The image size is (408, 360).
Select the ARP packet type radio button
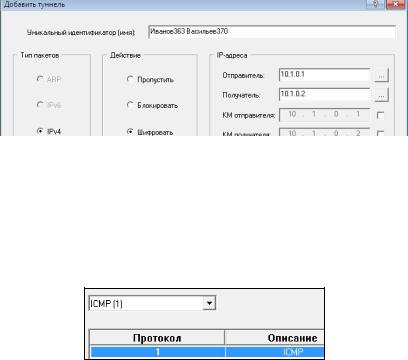40,79
